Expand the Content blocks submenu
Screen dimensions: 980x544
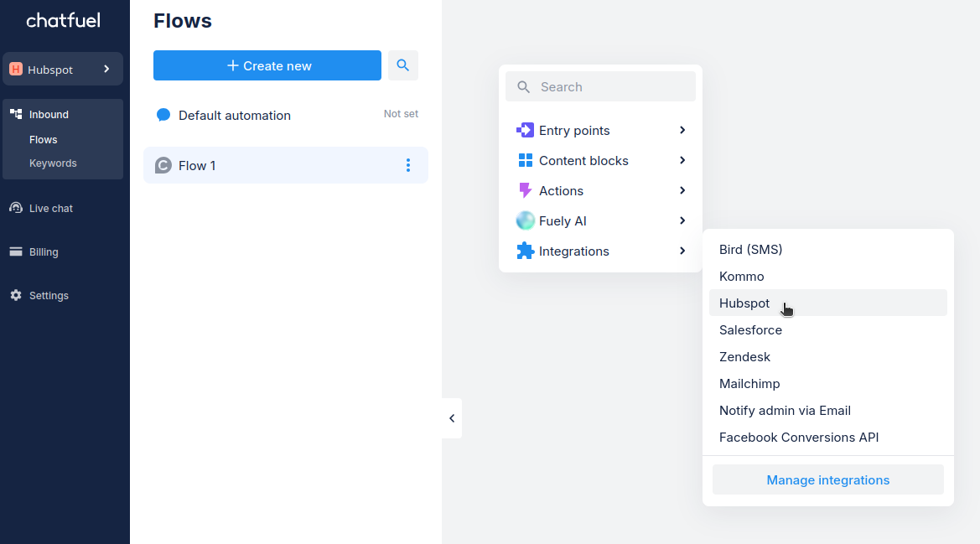tap(682, 160)
